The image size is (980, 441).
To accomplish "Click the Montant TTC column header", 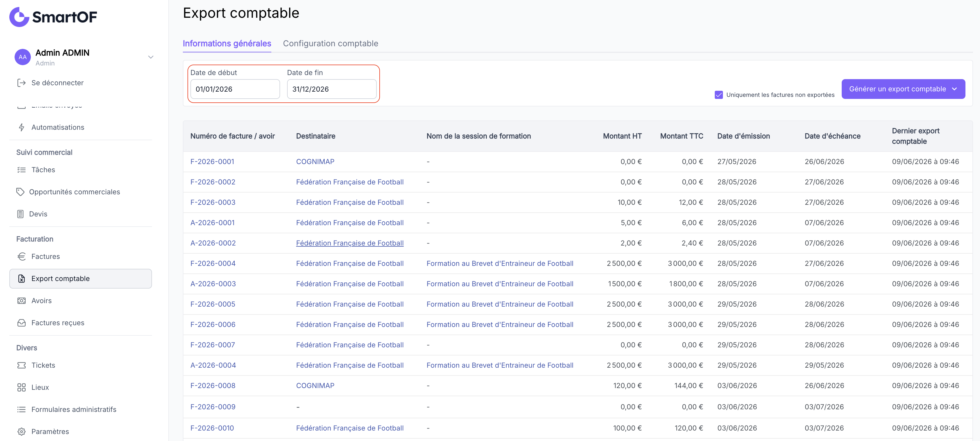I will (681, 136).
